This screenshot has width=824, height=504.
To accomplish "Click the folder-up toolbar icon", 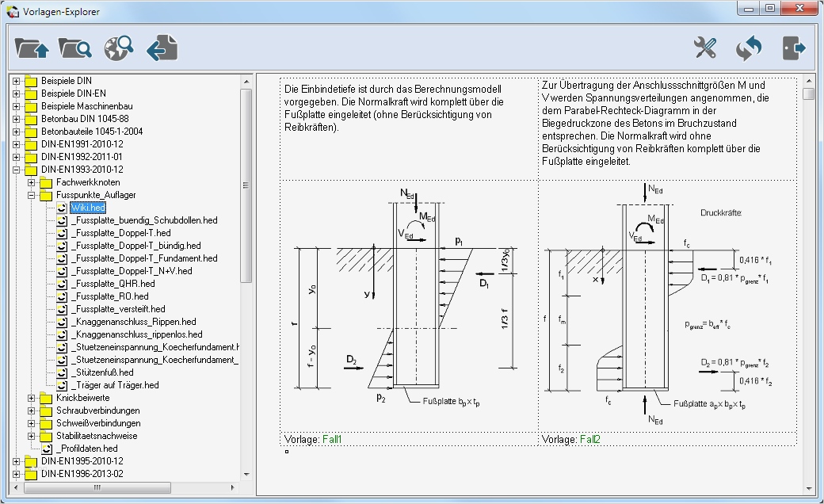I will pos(32,48).
